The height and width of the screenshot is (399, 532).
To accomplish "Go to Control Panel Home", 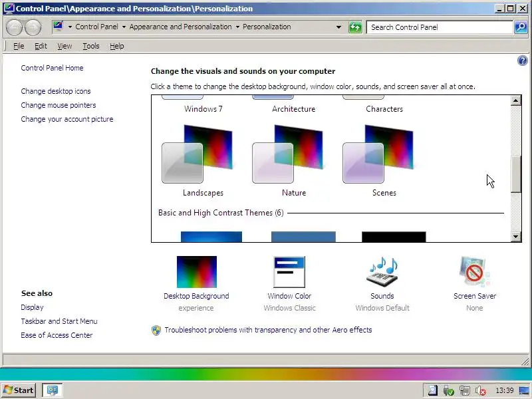I will tap(52, 68).
